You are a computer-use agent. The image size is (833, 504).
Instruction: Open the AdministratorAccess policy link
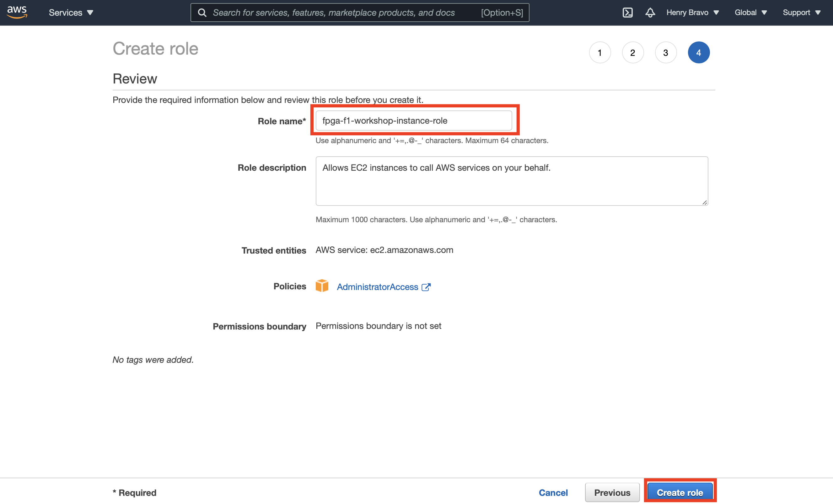pyautogui.click(x=377, y=287)
